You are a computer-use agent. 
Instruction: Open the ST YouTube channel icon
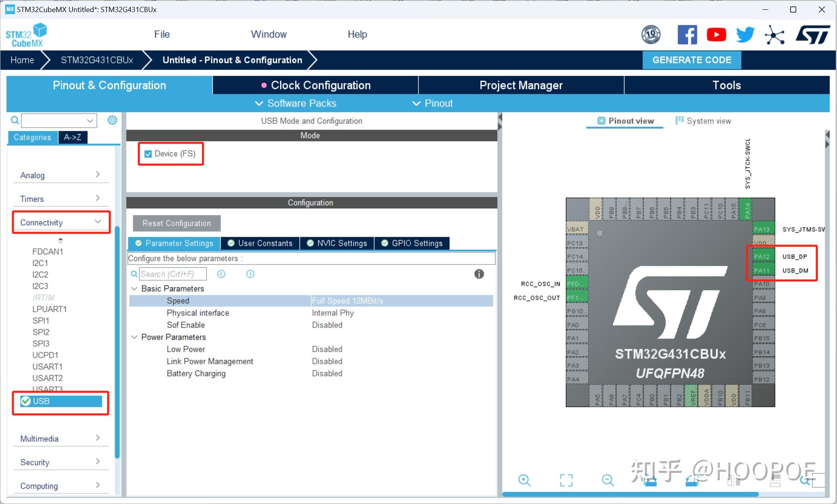(x=716, y=35)
